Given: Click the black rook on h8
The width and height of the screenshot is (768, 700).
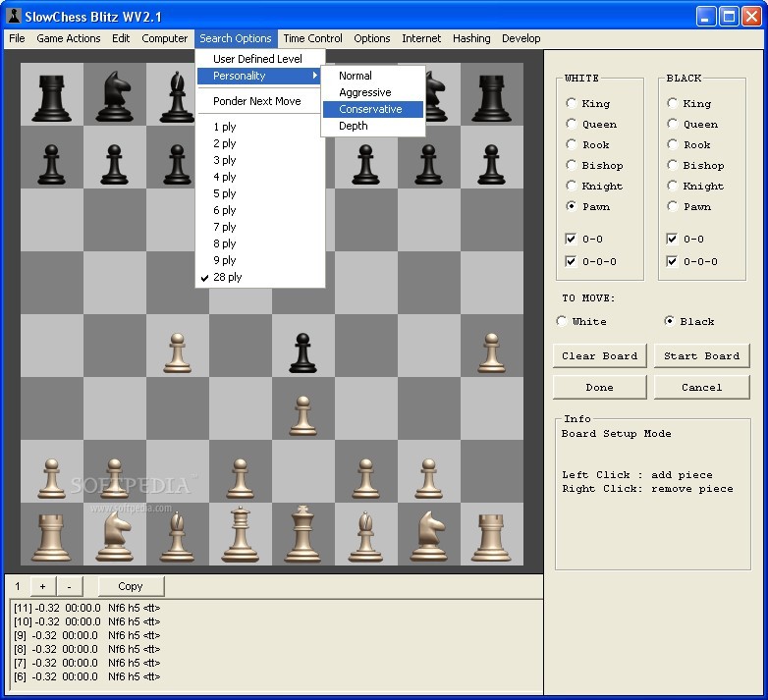Looking at the screenshot, I should point(491,98).
